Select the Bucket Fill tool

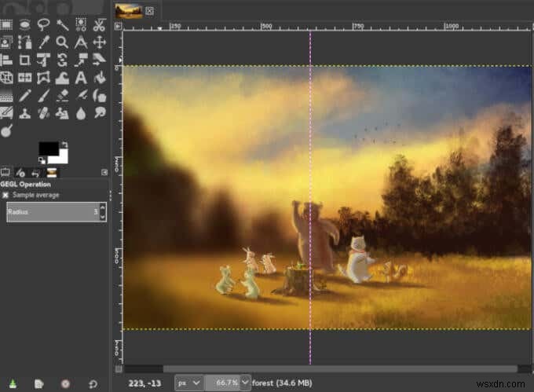(100, 78)
